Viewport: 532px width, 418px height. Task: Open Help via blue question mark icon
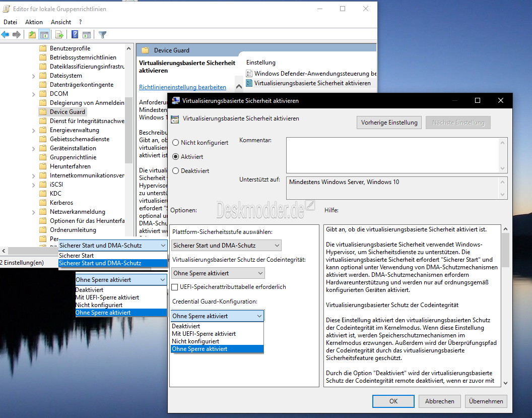coord(75,34)
